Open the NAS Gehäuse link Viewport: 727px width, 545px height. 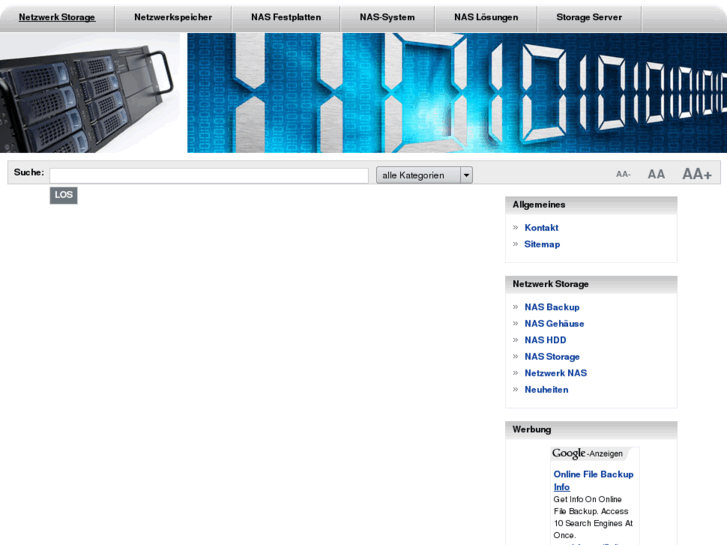(x=554, y=324)
